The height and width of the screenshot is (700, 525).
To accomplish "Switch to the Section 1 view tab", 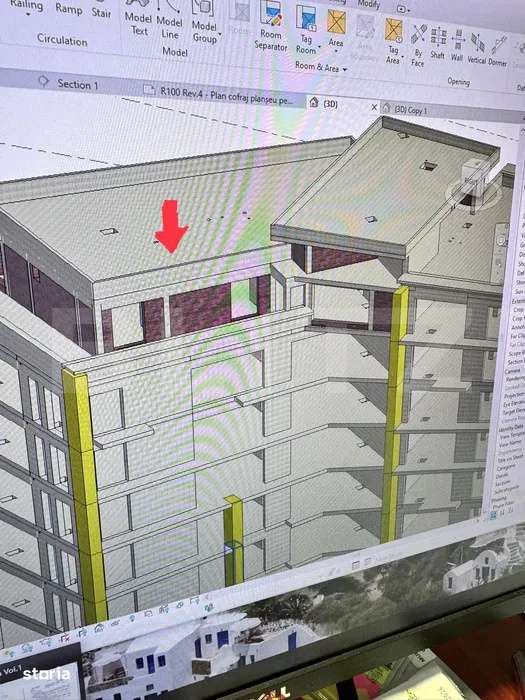I will pos(69,83).
